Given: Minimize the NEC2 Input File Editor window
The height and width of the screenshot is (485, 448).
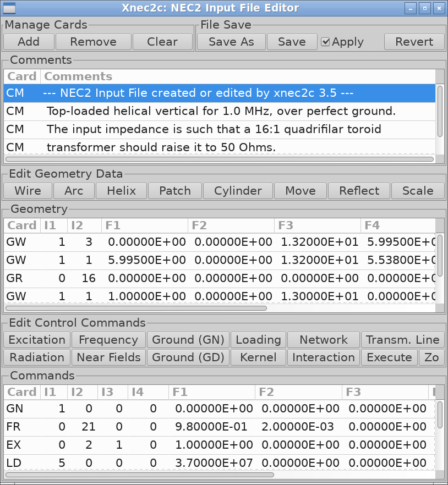Looking at the screenshot, I should pos(411,8).
